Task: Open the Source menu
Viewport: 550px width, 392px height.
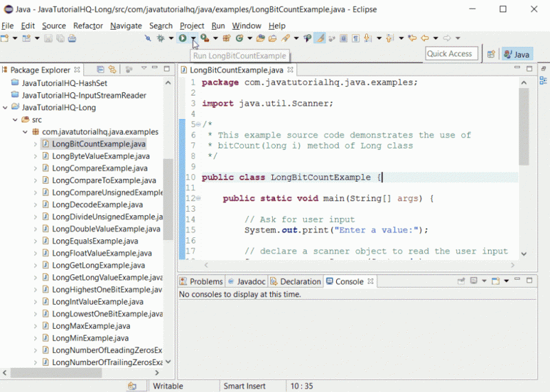Action: [x=54, y=25]
